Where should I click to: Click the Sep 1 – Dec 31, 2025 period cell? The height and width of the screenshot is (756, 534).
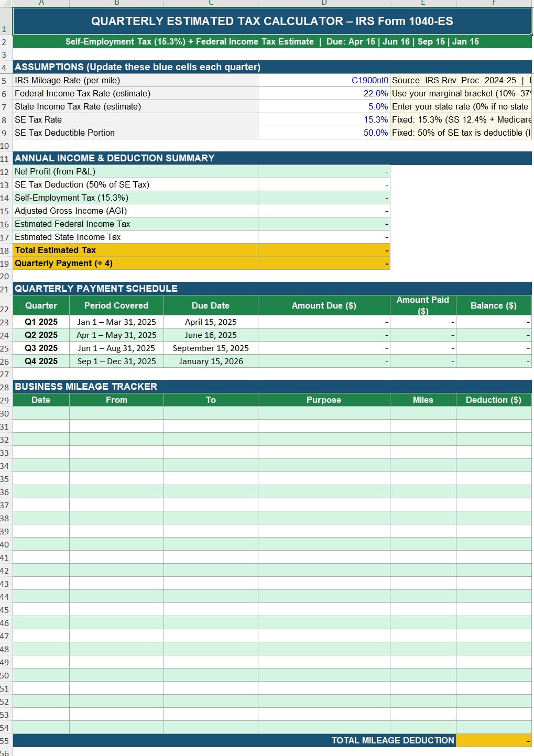pos(116,361)
